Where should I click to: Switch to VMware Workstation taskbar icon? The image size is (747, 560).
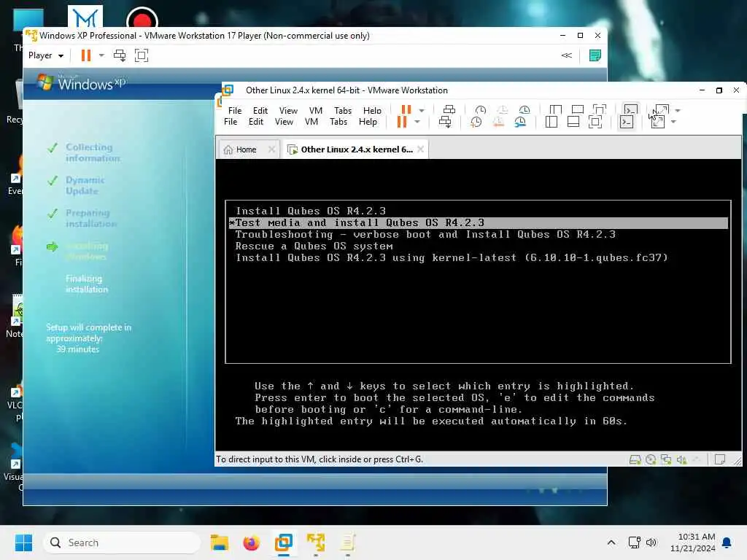pyautogui.click(x=284, y=542)
